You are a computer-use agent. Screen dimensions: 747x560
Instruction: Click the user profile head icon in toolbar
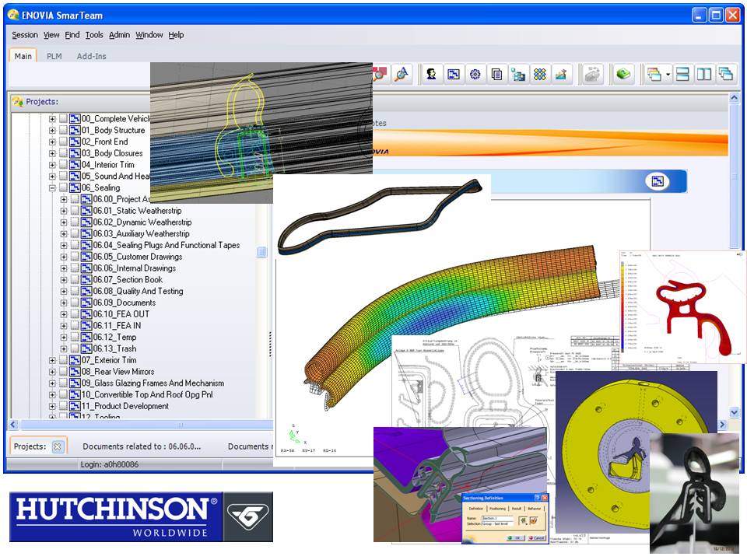[x=432, y=75]
